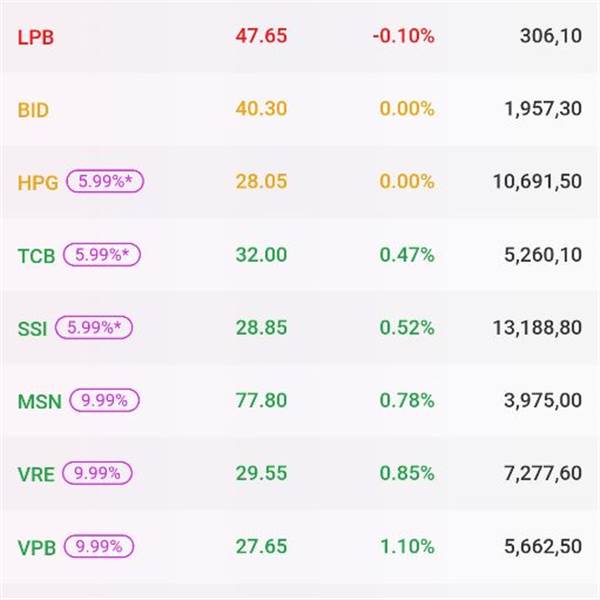Screen dimensions: 600x600
Task: Select the -0.10% change for LPB
Action: (x=403, y=36)
